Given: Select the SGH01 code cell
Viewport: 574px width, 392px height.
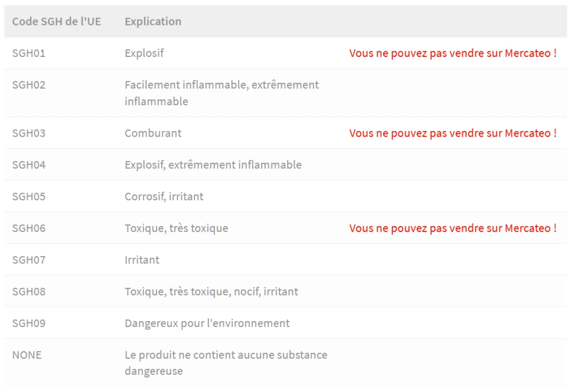Looking at the screenshot, I should click(x=29, y=53).
